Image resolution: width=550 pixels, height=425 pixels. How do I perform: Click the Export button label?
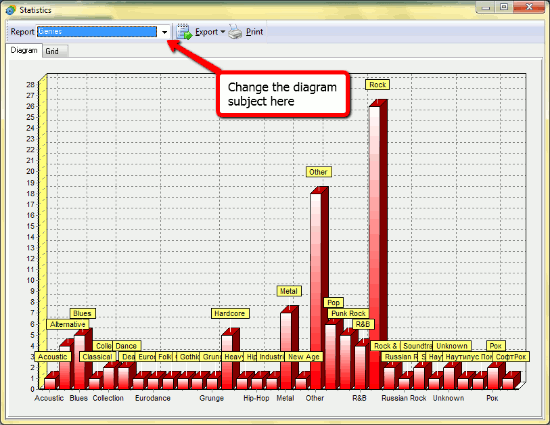tap(207, 32)
